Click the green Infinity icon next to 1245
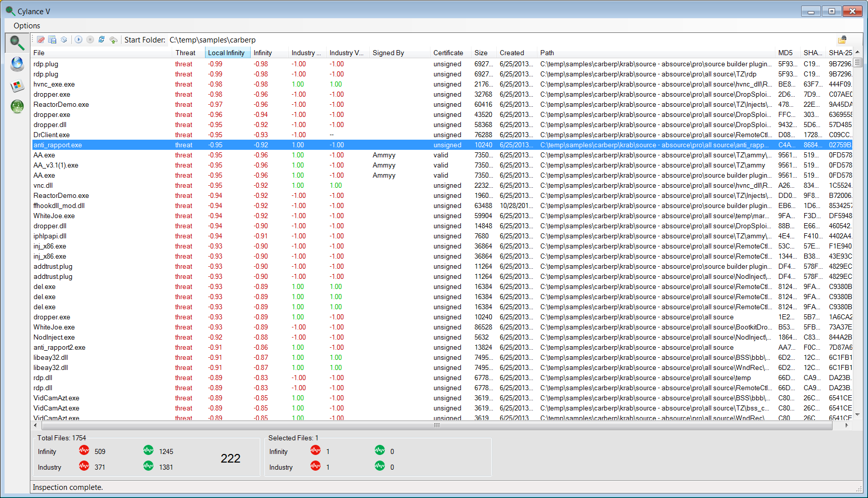The image size is (868, 498). pyautogui.click(x=148, y=450)
